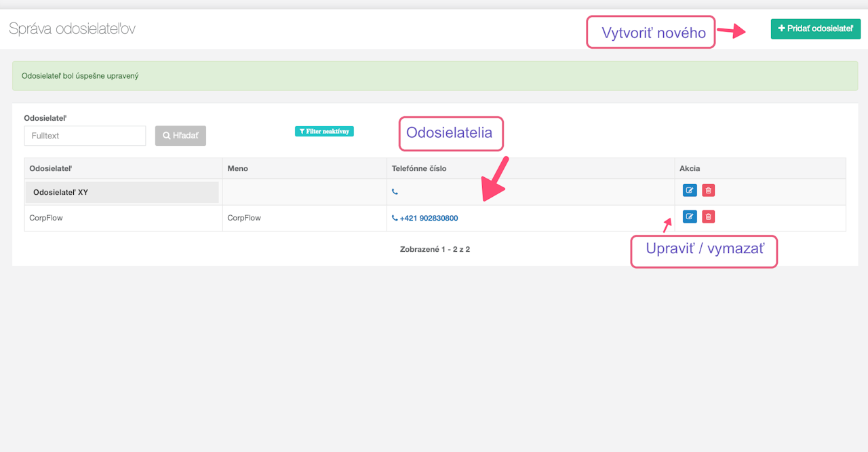
Task: Click phone icon in Odosielateľ XY row
Action: coord(395,192)
